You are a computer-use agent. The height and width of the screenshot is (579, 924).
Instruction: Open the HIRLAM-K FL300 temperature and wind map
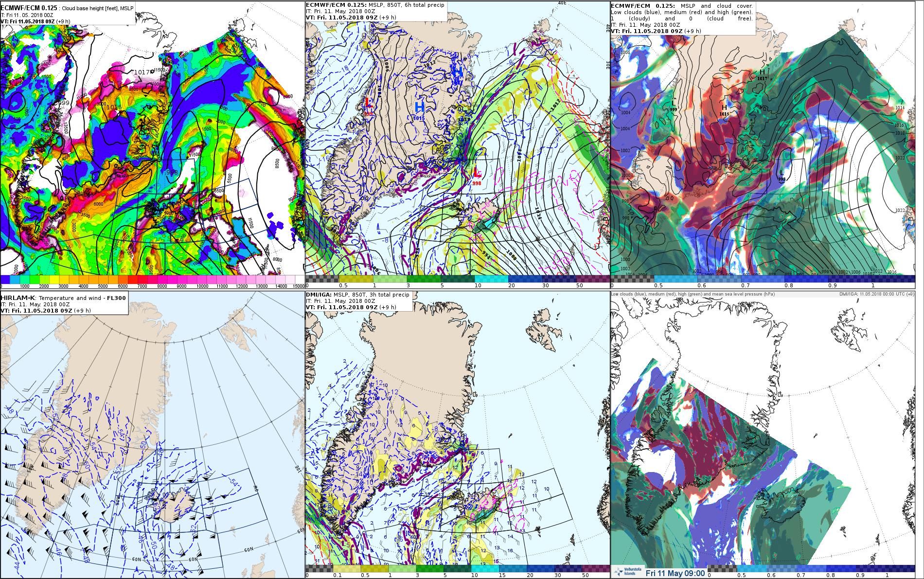coord(152,435)
